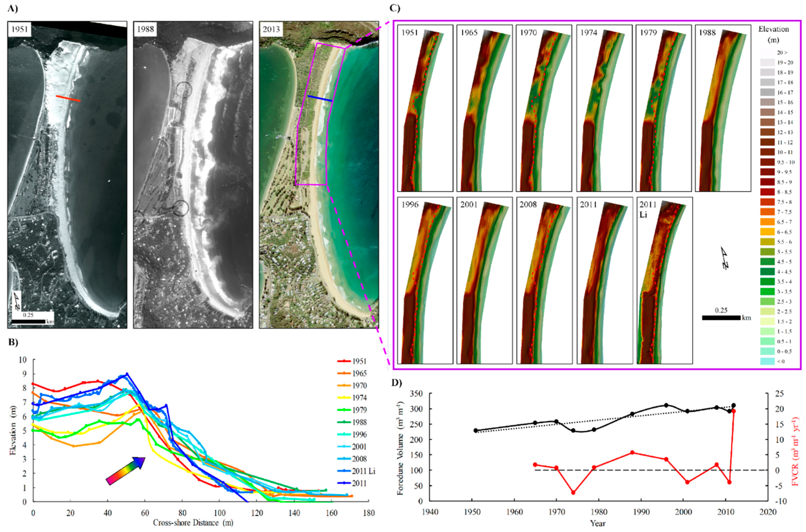Image resolution: width=806 pixels, height=532 pixels.
Task: Open the 1974 elevation map thumbnail
Action: tap(604, 108)
